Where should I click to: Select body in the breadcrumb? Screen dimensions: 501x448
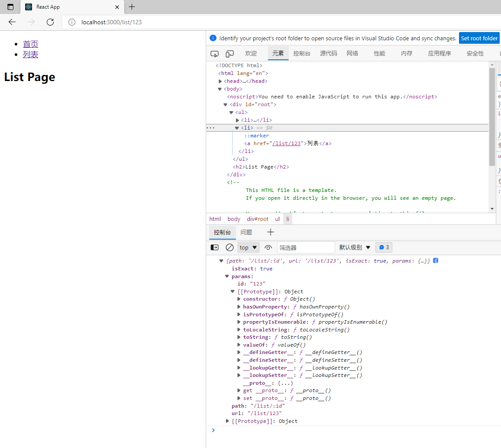click(234, 219)
